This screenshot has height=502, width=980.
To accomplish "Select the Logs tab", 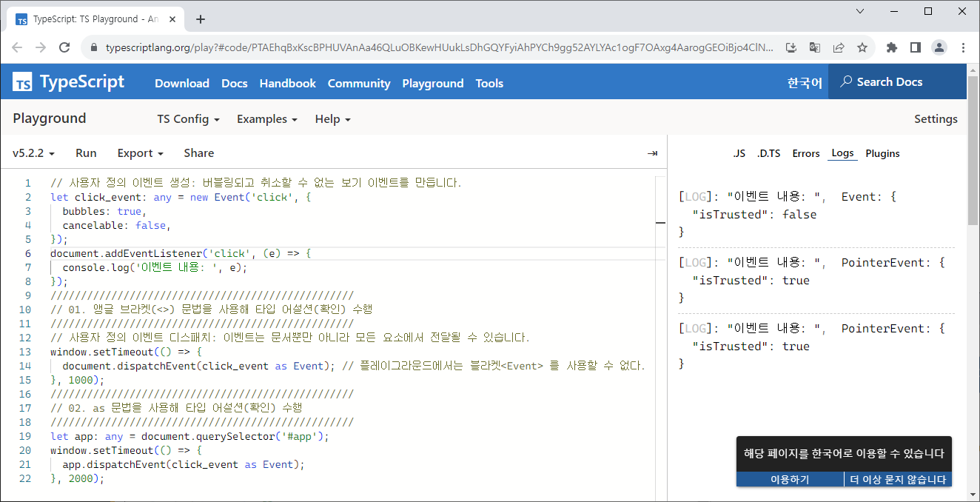I will pyautogui.click(x=842, y=153).
